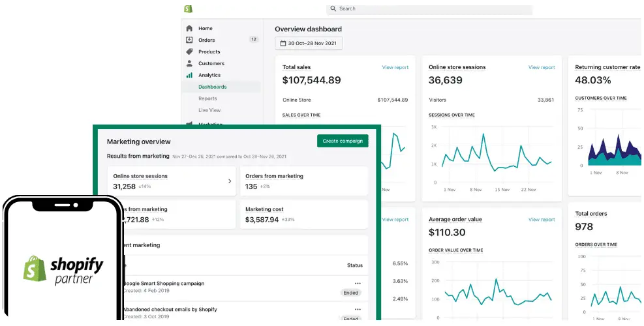Click Created: 4 Feb 2019 date text
Screen dimensions: 644x326
coord(146,291)
